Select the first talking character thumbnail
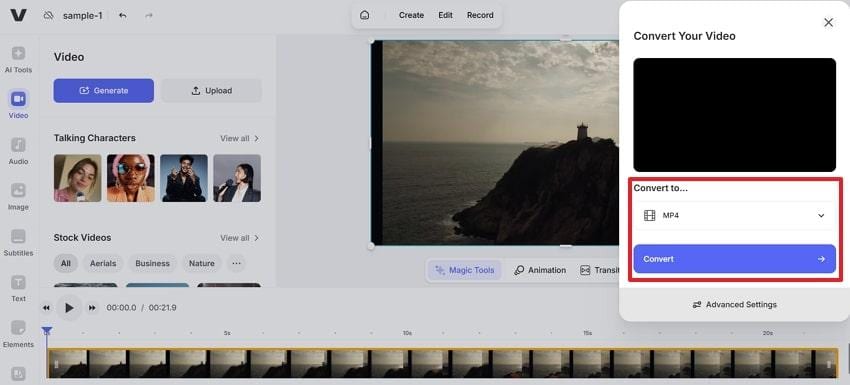The width and height of the screenshot is (850, 385). pyautogui.click(x=78, y=178)
